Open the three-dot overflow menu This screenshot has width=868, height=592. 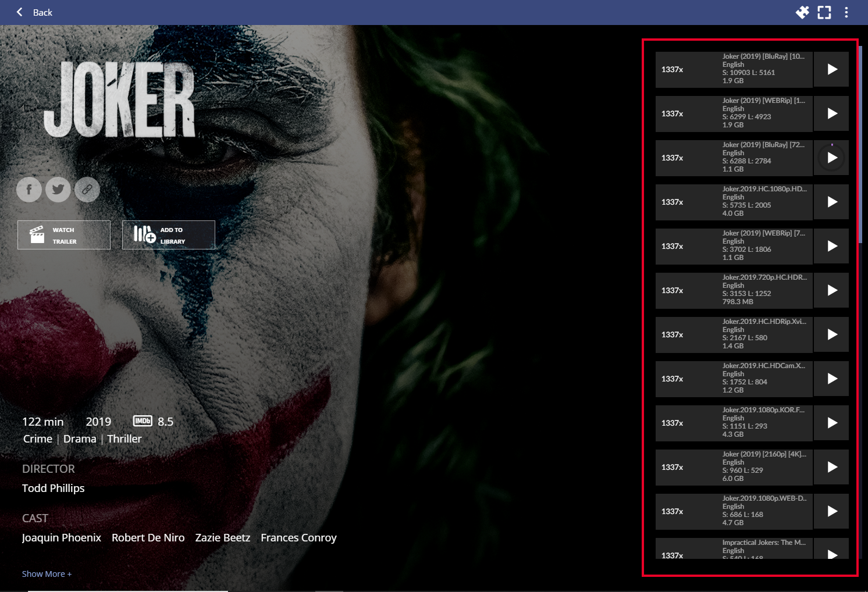pyautogui.click(x=846, y=12)
